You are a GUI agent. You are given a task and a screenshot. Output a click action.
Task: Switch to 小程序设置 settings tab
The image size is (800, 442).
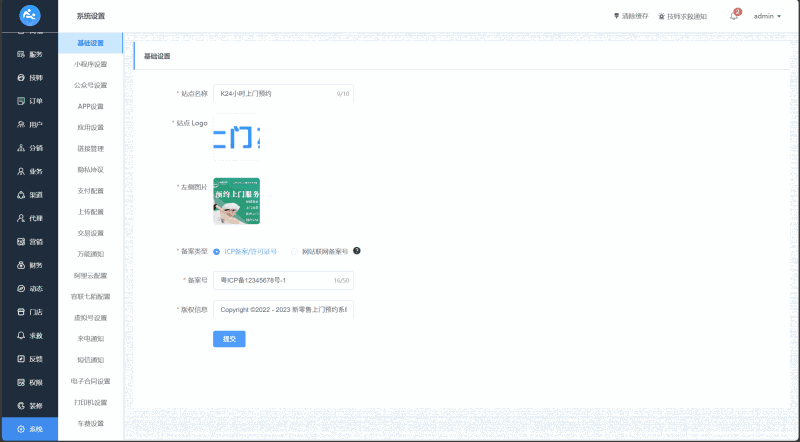pyautogui.click(x=90, y=64)
